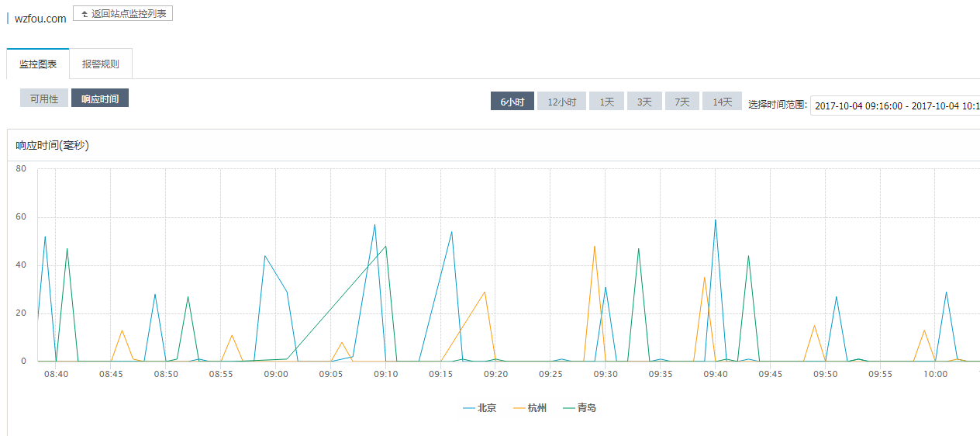The image size is (980, 436).
Task: Click the 60 y-axis label
Action: point(21,217)
